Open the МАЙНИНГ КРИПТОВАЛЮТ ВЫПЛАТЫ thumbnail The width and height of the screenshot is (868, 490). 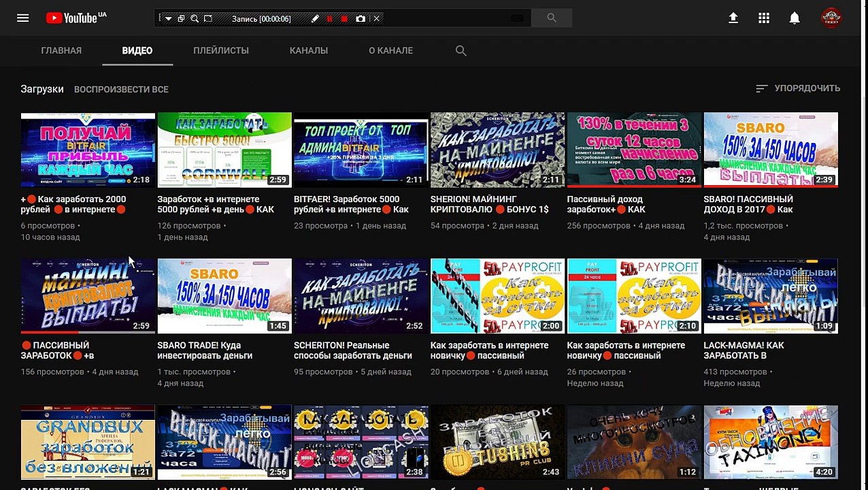click(88, 296)
